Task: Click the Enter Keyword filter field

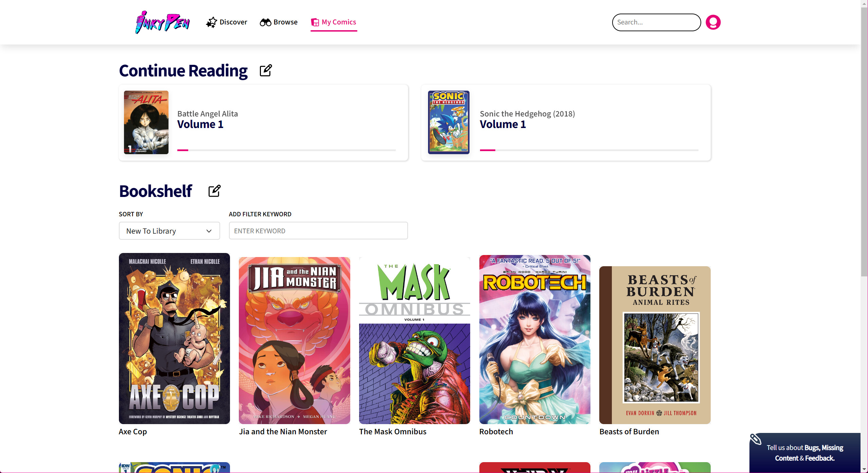Action: pos(318,231)
